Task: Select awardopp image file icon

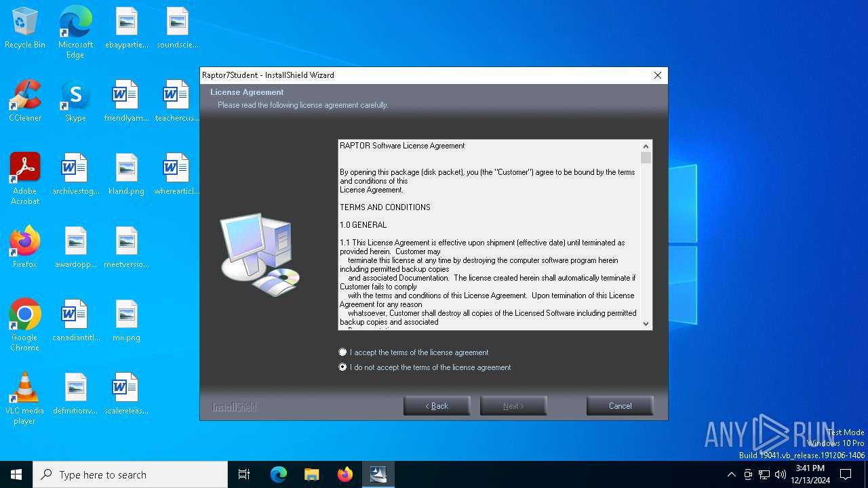Action: 75,248
